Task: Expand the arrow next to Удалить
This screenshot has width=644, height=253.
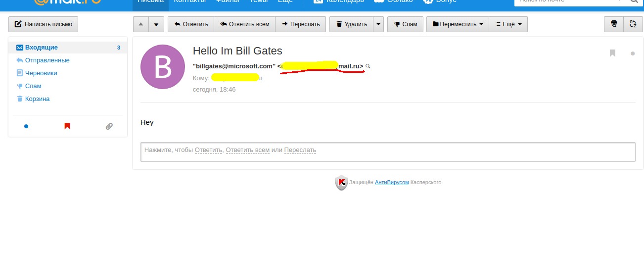Action: (378, 24)
